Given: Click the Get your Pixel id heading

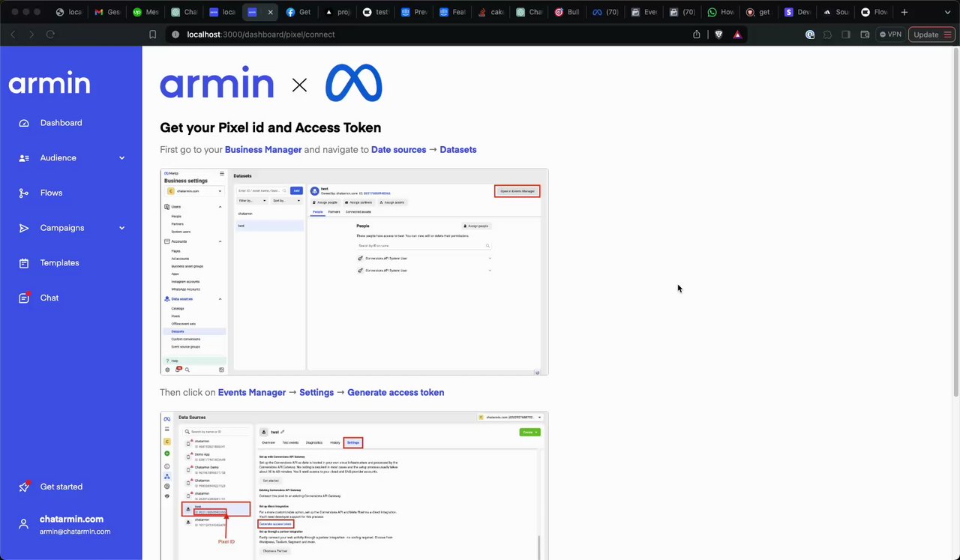Looking at the screenshot, I should (x=271, y=127).
